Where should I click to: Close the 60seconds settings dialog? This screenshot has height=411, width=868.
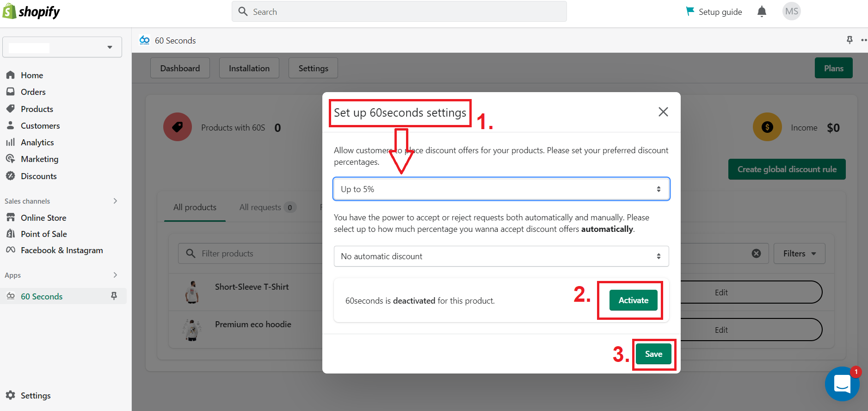[x=663, y=112]
